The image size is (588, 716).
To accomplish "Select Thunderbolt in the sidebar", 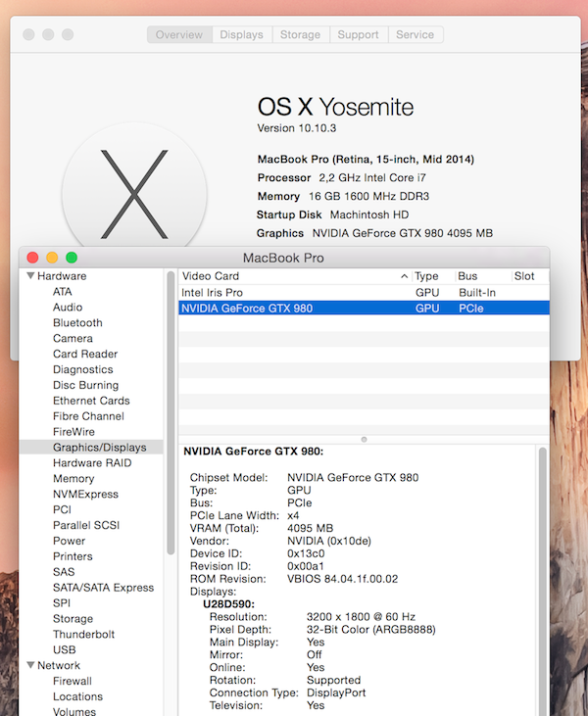I will 83,635.
